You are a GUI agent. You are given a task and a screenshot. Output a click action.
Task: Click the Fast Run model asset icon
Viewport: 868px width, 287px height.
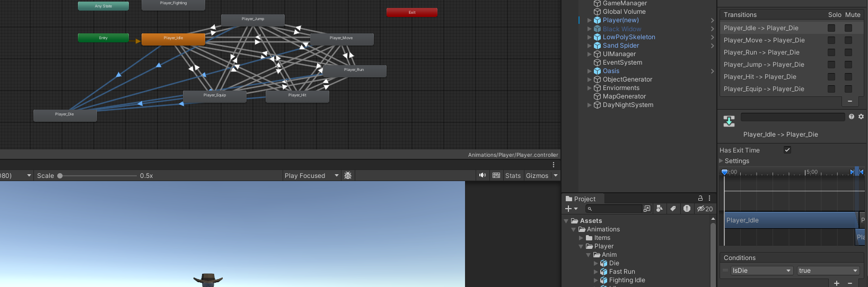(x=603, y=272)
